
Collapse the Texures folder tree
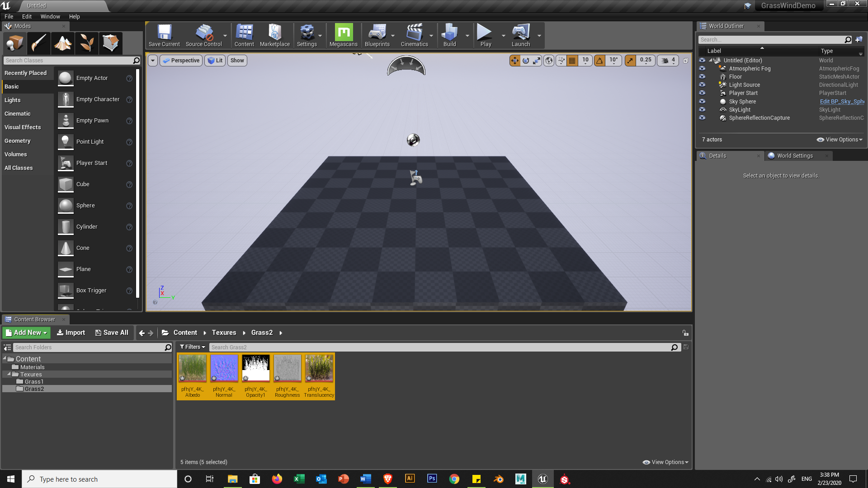click(9, 374)
